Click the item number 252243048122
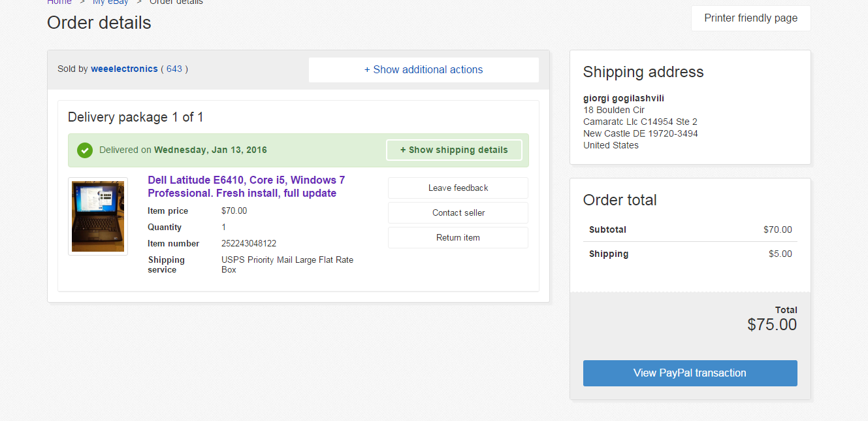The image size is (868, 421). pos(249,243)
